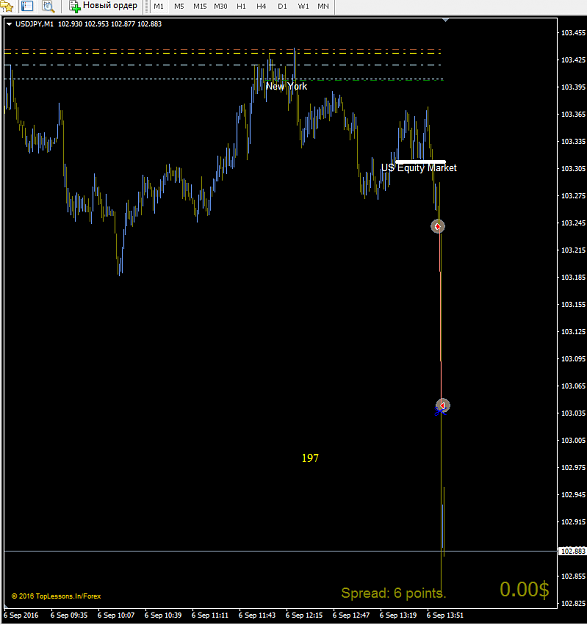Viewport: 587px width, 625px height.
Task: Switch to M1 timeframe
Action: pos(158,6)
